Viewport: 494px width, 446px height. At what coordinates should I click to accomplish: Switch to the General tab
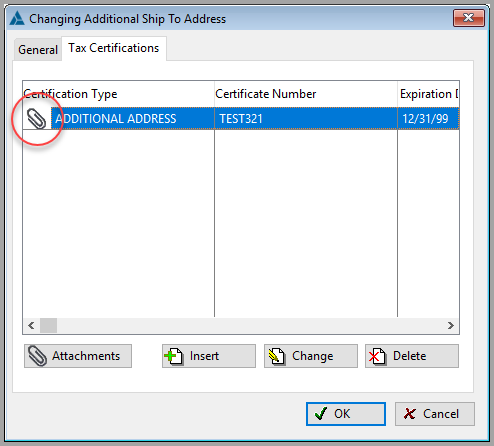38,50
